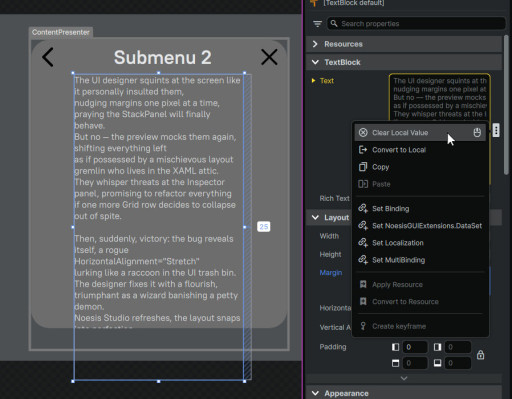Expand more layout options chevron below Padding
The width and height of the screenshot is (512, 399).
[x=404, y=378]
